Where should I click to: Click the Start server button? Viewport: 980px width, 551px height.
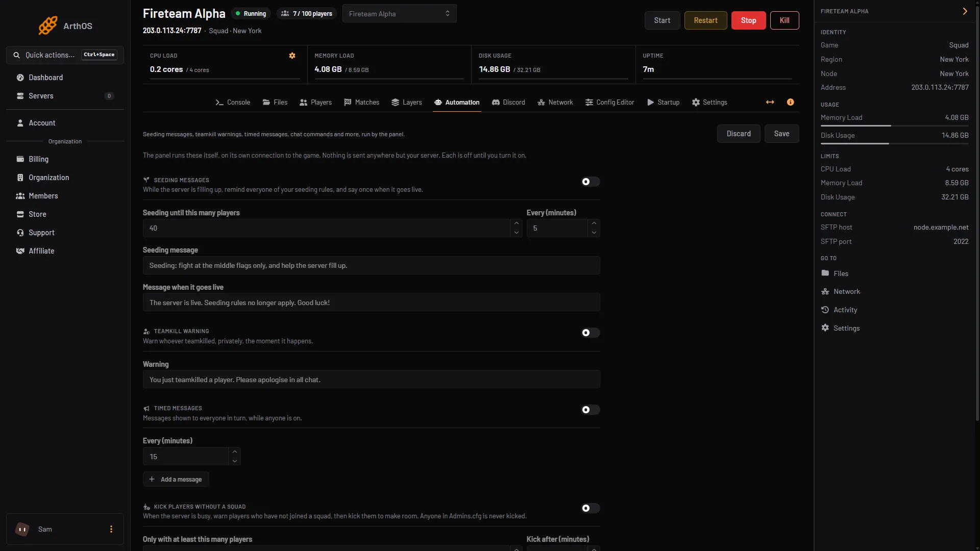pos(663,20)
